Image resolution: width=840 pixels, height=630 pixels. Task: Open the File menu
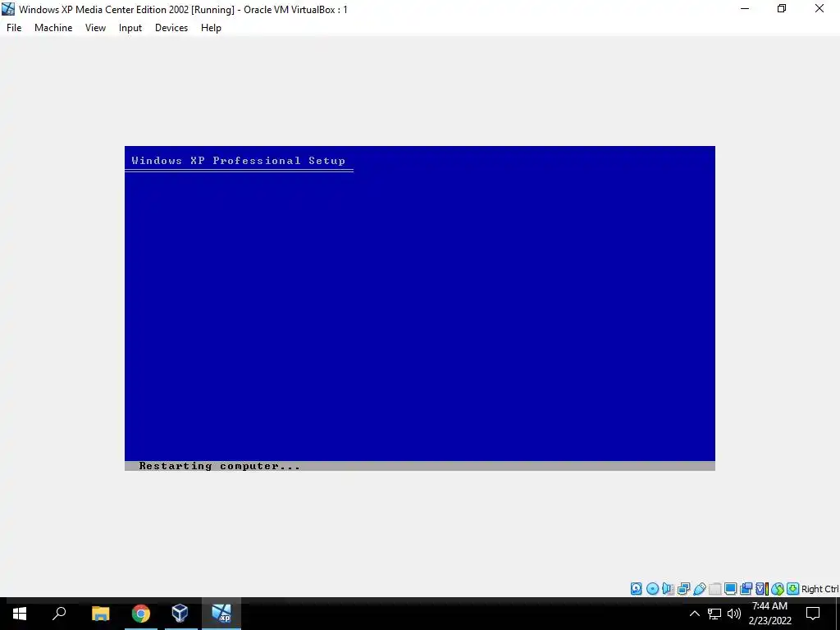14,28
